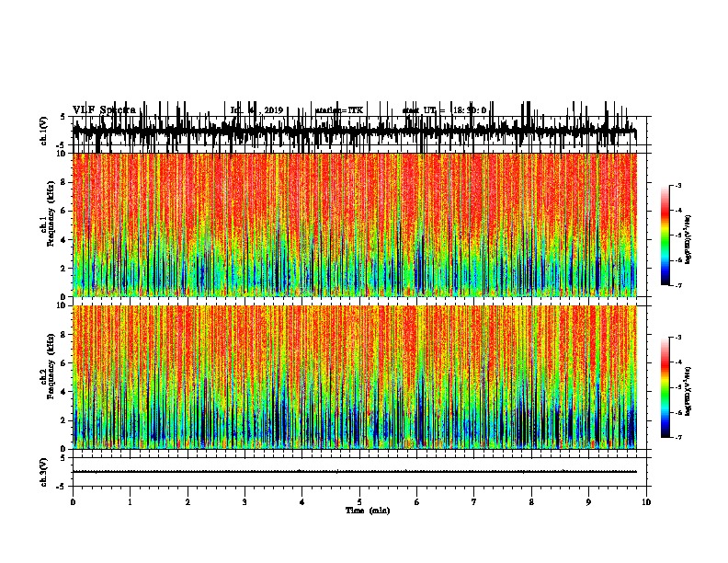Click the ch.2 "Frequency (kHz)" axis label
The image size is (728, 563).
51,366
